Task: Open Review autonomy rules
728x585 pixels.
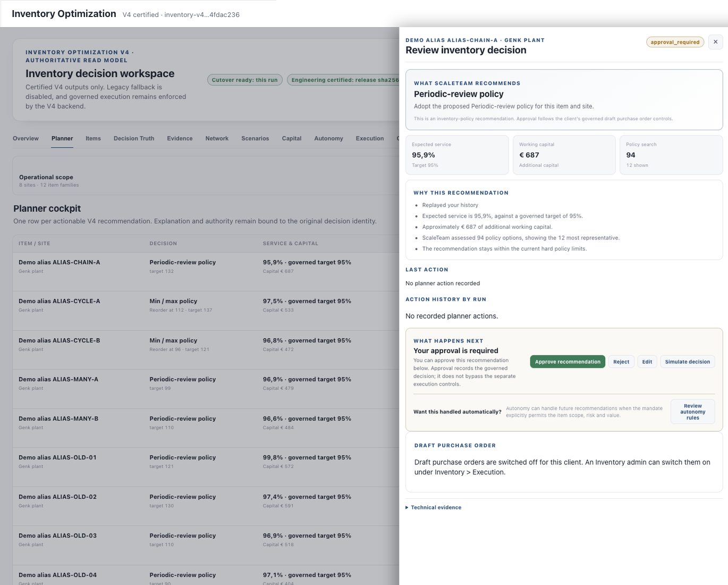Action: pyautogui.click(x=693, y=412)
